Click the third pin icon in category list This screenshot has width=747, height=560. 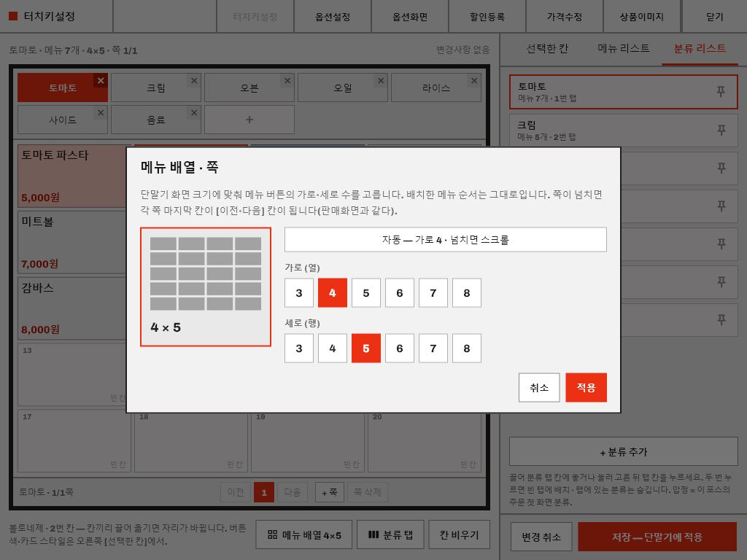(x=721, y=168)
